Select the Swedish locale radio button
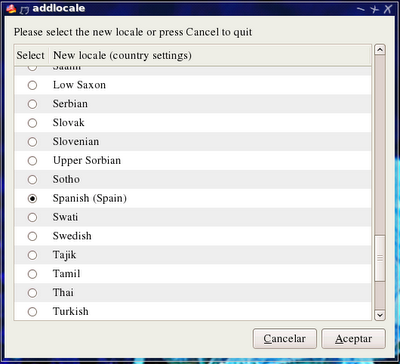 [32, 236]
